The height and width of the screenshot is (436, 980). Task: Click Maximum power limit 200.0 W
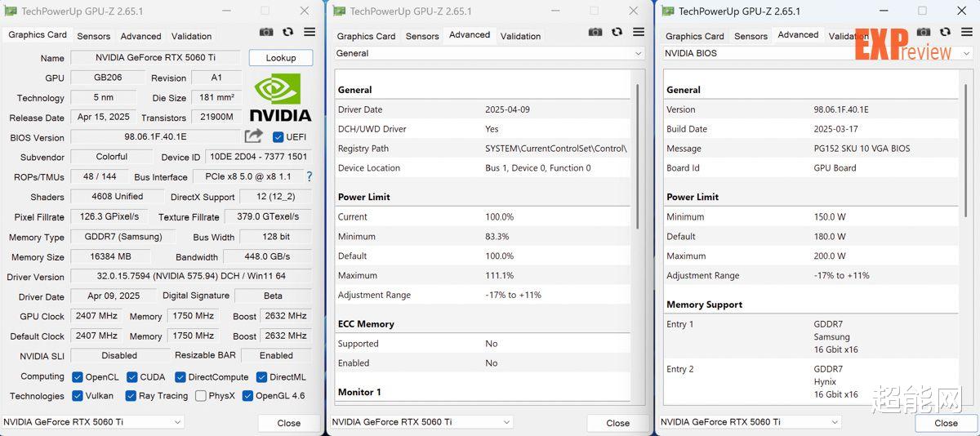830,256
